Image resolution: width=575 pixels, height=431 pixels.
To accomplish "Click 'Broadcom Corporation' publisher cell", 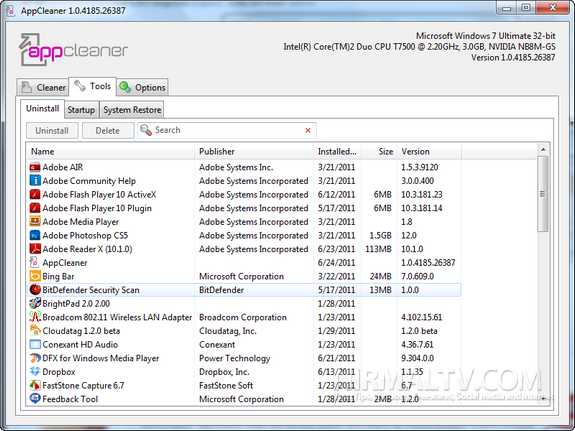I will [x=243, y=317].
